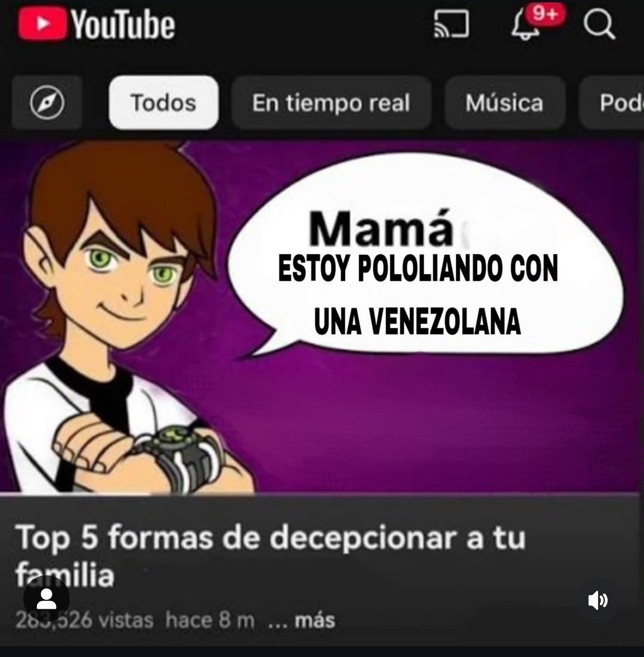Expand description with … más
The width and height of the screenshot is (644, 657).
coord(302,621)
